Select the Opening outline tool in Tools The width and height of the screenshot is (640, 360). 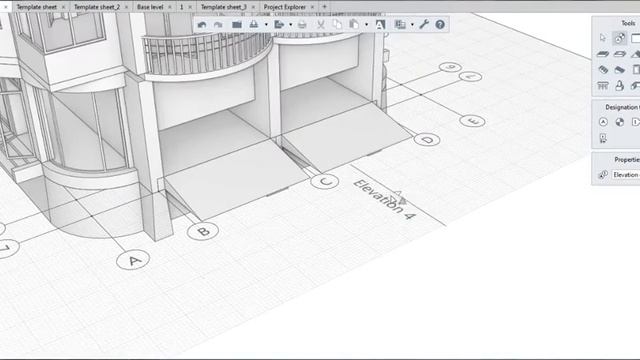click(x=620, y=54)
